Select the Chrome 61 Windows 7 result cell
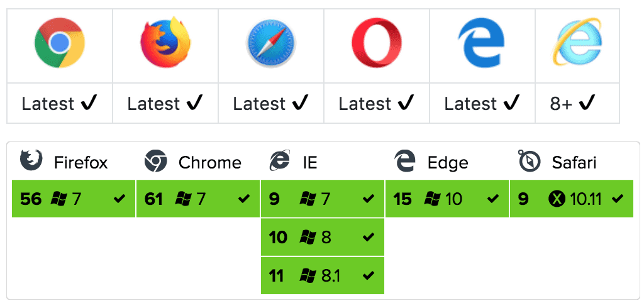Viewport: 644px width, 303px height. click(x=198, y=198)
